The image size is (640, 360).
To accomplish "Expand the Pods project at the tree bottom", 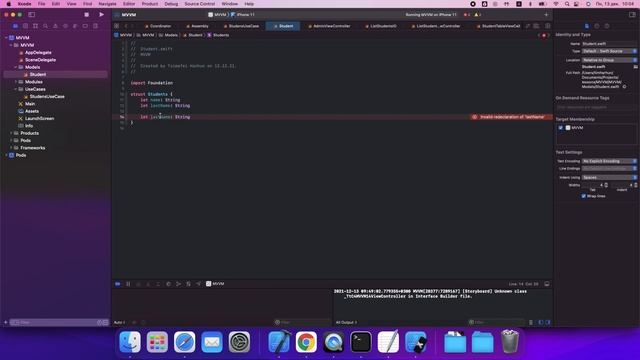I will (x=6, y=156).
